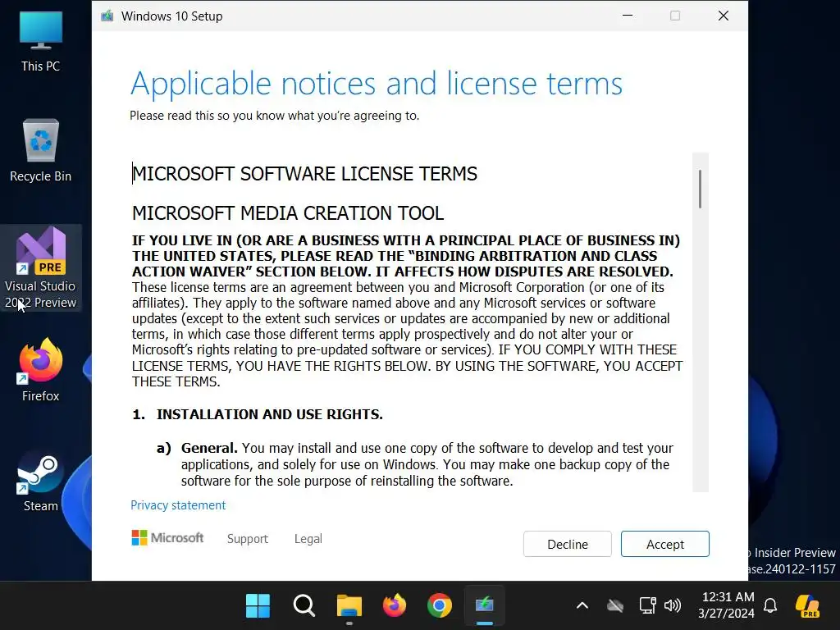Decline the license terms
The height and width of the screenshot is (630, 840).
tap(568, 544)
